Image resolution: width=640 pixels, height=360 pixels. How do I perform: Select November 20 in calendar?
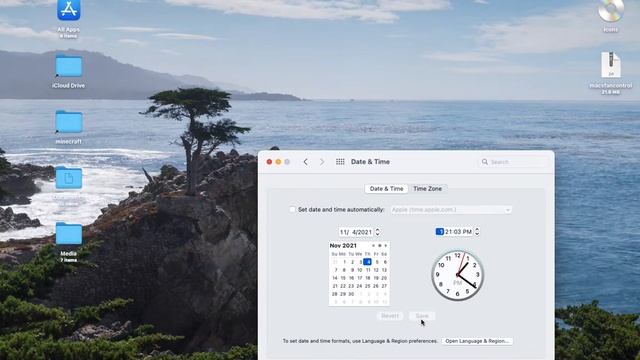384,278
